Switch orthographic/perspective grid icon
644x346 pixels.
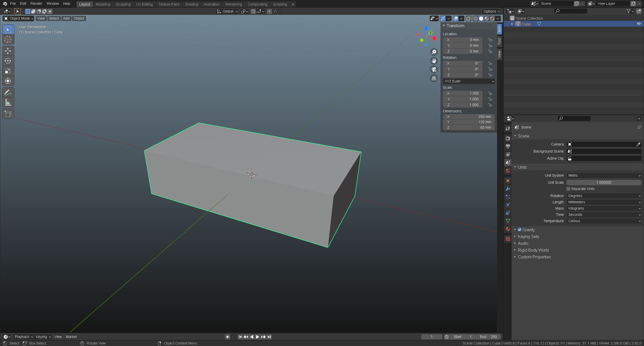(x=434, y=78)
